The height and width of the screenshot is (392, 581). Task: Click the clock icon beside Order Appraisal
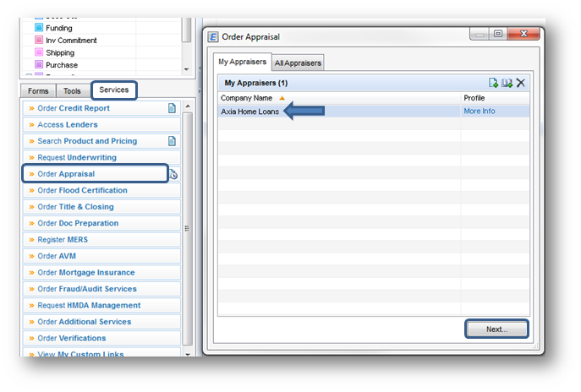pos(173,175)
